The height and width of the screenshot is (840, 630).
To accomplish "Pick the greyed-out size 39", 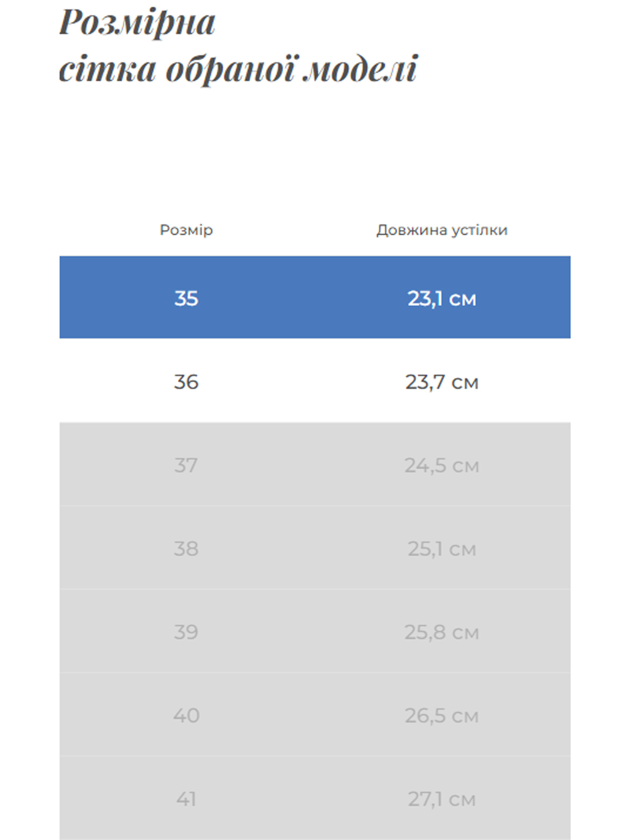I will pyautogui.click(x=186, y=632).
